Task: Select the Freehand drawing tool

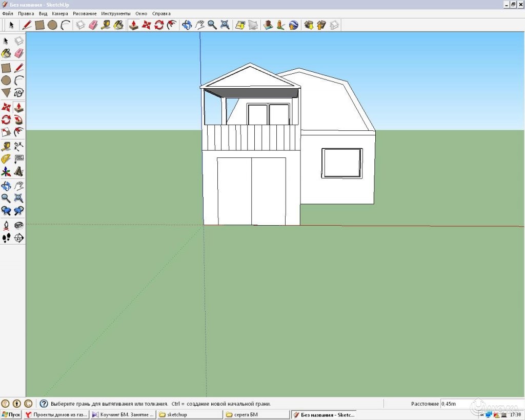Action: (19, 93)
